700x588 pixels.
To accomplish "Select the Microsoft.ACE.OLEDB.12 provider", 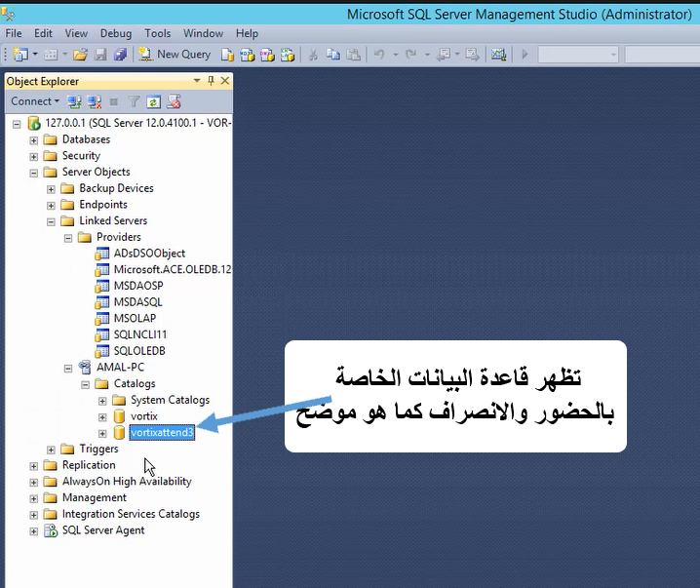I will click(x=173, y=269).
